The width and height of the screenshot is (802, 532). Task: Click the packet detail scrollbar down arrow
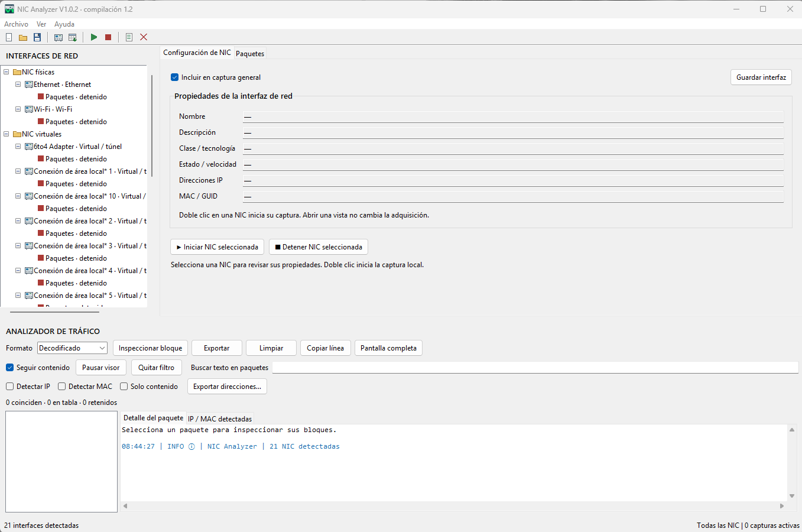coord(792,496)
